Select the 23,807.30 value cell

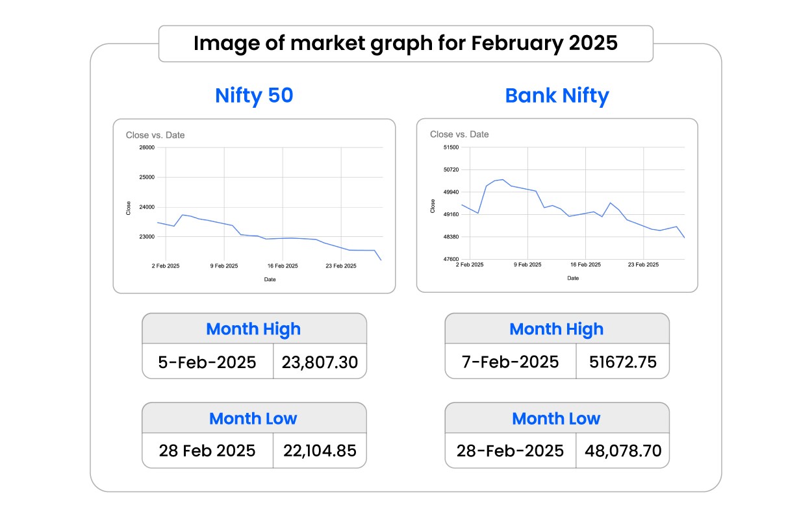click(x=320, y=362)
